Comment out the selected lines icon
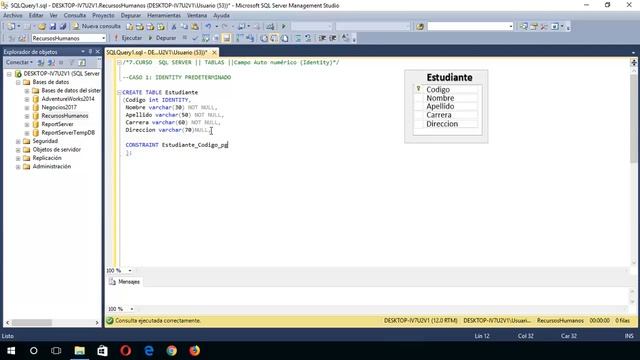This screenshot has width=640, height=360. (x=298, y=38)
